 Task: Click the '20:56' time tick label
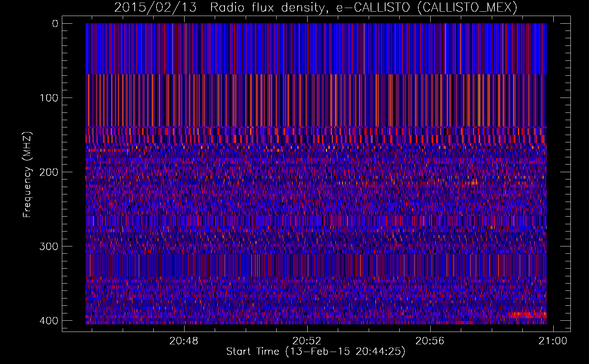click(x=430, y=341)
